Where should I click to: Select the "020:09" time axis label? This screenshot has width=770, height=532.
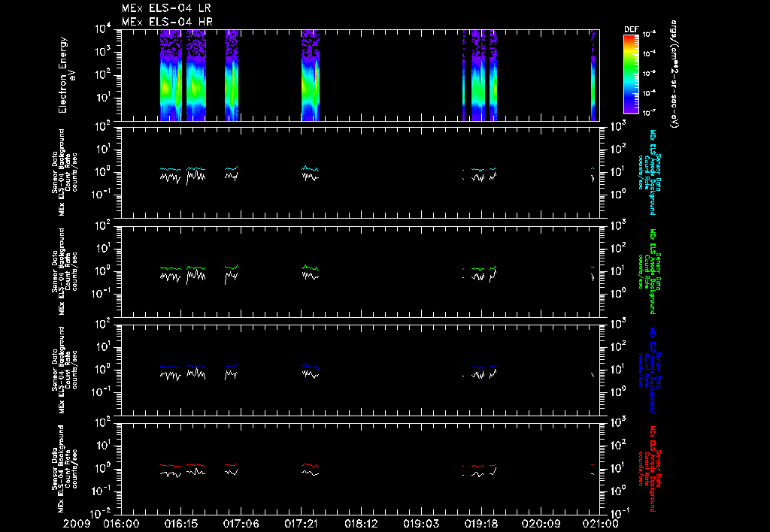pyautogui.click(x=541, y=524)
